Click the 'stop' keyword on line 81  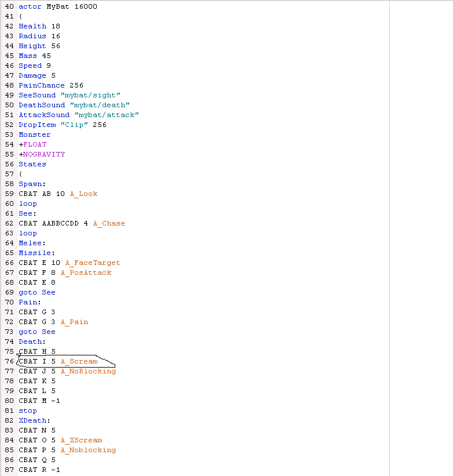click(x=28, y=411)
